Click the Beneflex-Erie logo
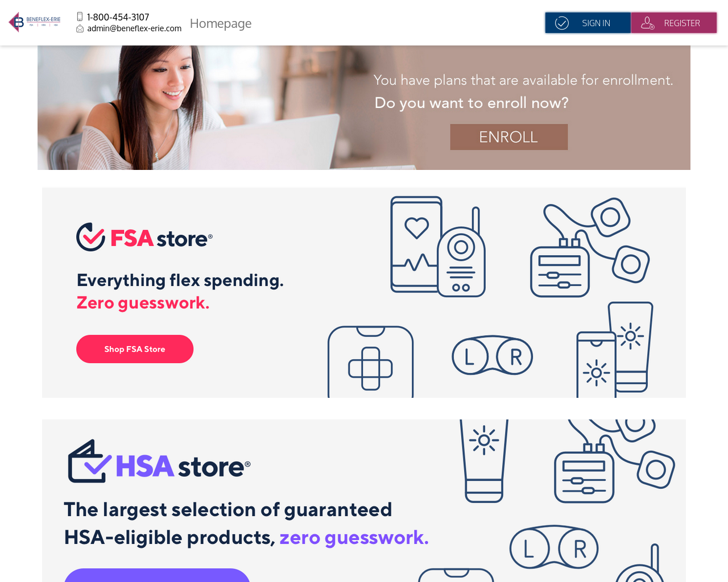 [35, 22]
